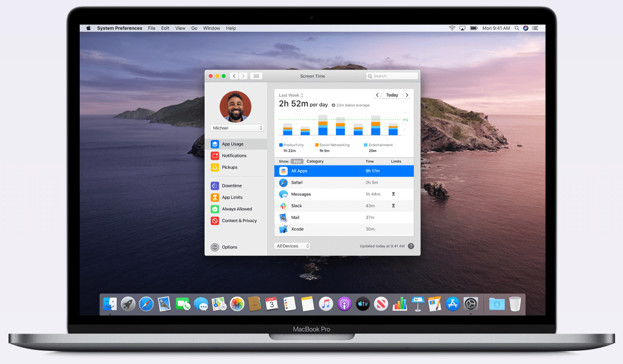
Task: Open Finder from the Dock
Action: click(x=110, y=304)
